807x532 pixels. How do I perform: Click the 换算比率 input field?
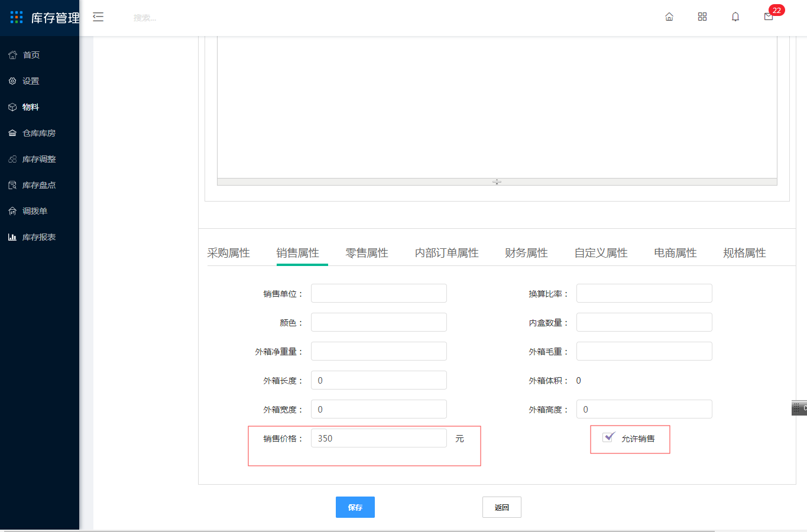click(644, 293)
